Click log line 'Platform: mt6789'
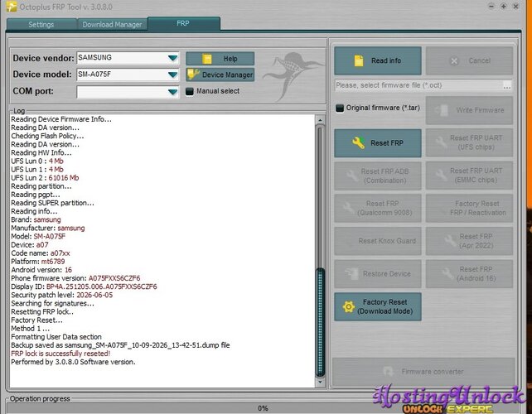Viewport: 532px width, 414px height. [x=37, y=262]
